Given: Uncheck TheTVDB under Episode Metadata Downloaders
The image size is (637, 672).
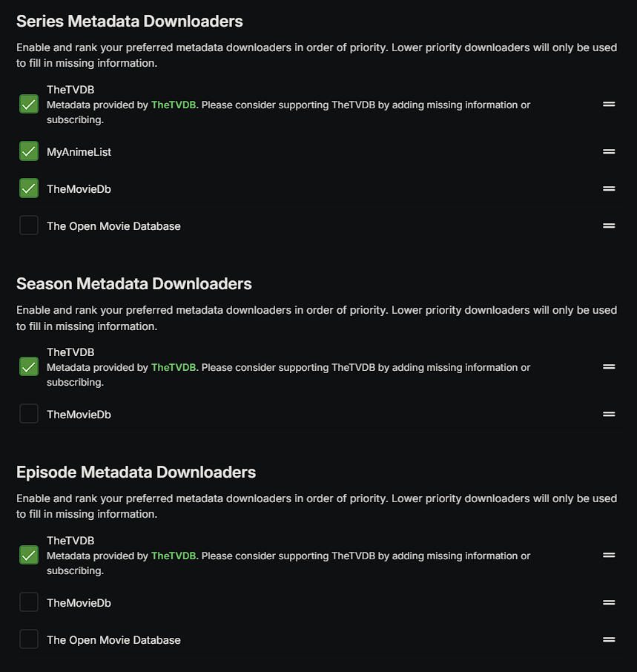Looking at the screenshot, I should tap(29, 555).
